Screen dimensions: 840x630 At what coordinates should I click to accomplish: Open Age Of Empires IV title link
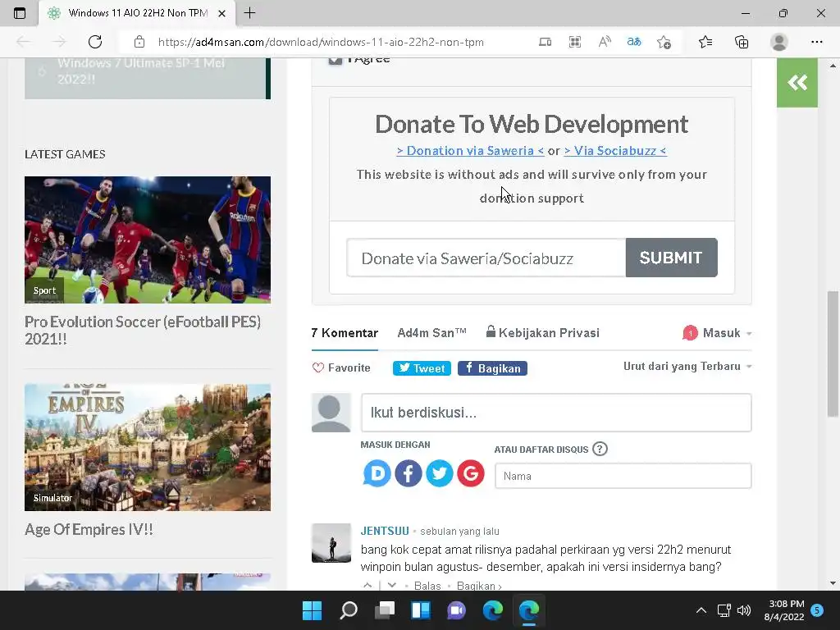(89, 529)
